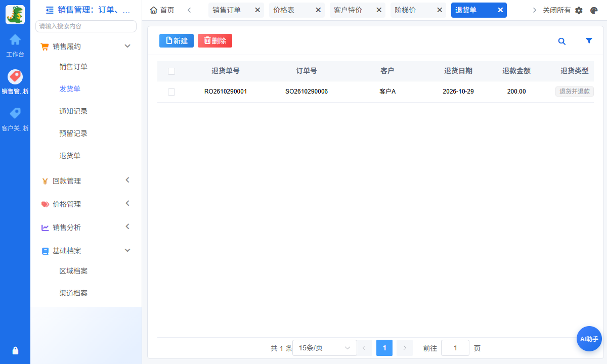
Task: Expand the 价格管理 menu group
Action: [86, 204]
